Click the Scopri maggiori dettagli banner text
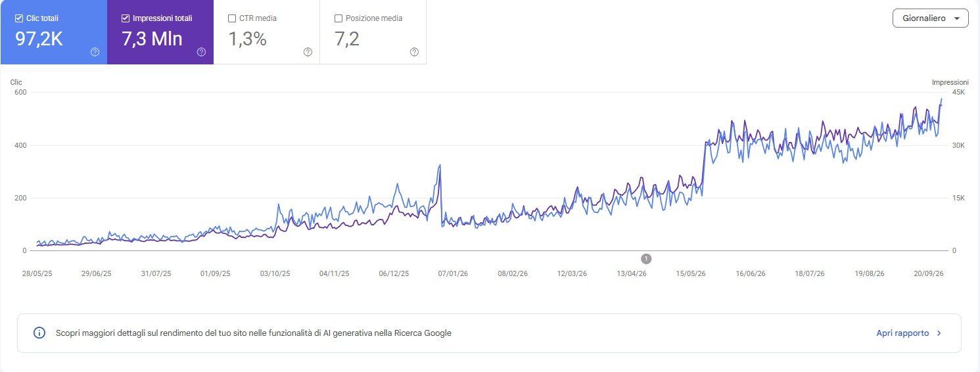 [254, 333]
